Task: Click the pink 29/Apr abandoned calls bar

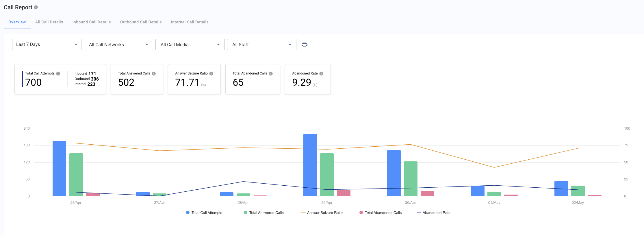Action: (x=344, y=193)
